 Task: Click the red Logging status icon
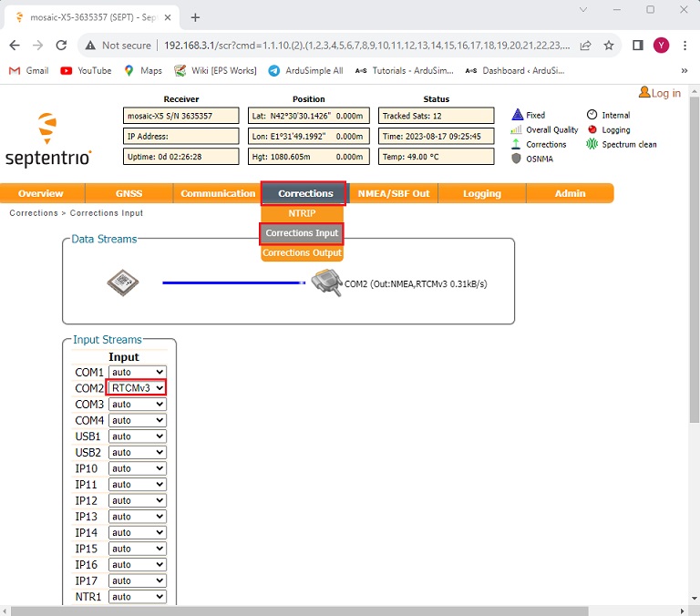(x=592, y=129)
